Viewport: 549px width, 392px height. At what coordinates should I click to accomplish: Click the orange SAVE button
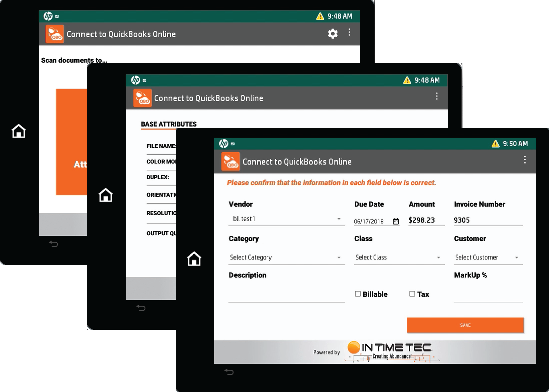click(x=466, y=325)
